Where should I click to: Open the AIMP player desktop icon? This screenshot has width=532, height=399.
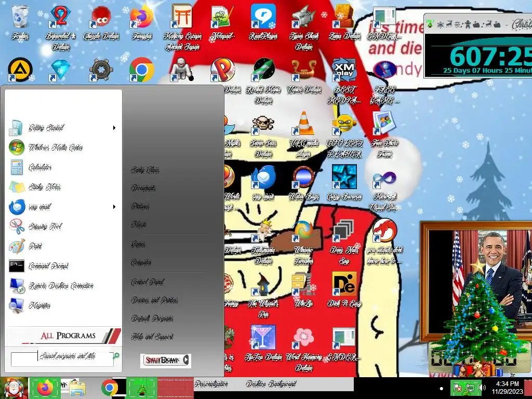(20, 70)
